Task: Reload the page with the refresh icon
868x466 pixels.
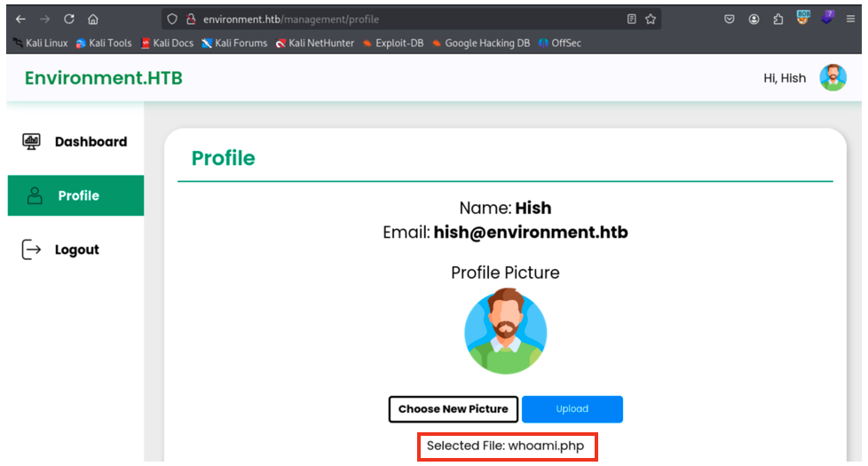Action: click(x=69, y=20)
